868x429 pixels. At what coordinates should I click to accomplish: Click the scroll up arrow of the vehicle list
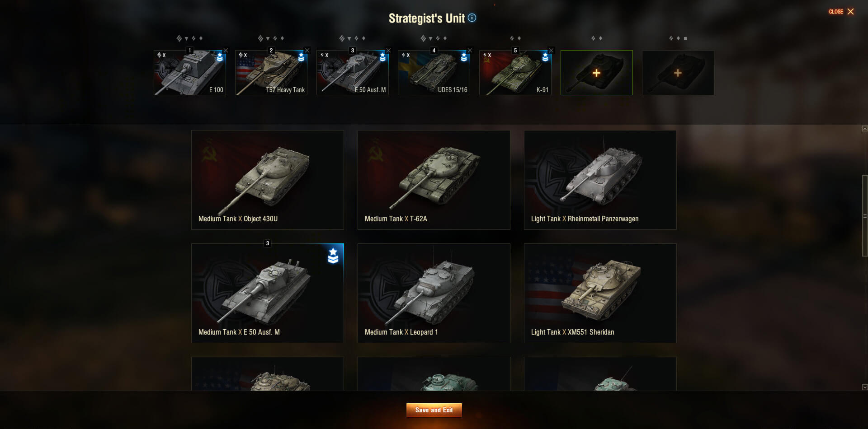pyautogui.click(x=865, y=129)
